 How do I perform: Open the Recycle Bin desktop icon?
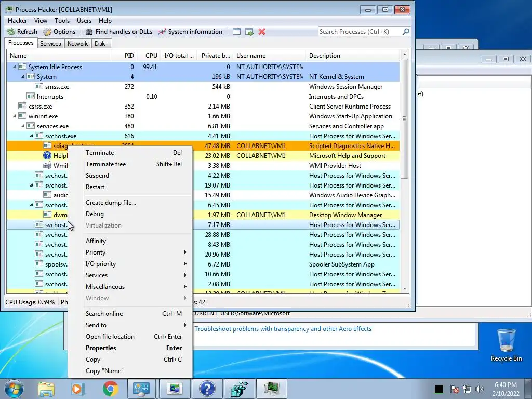[x=506, y=345]
